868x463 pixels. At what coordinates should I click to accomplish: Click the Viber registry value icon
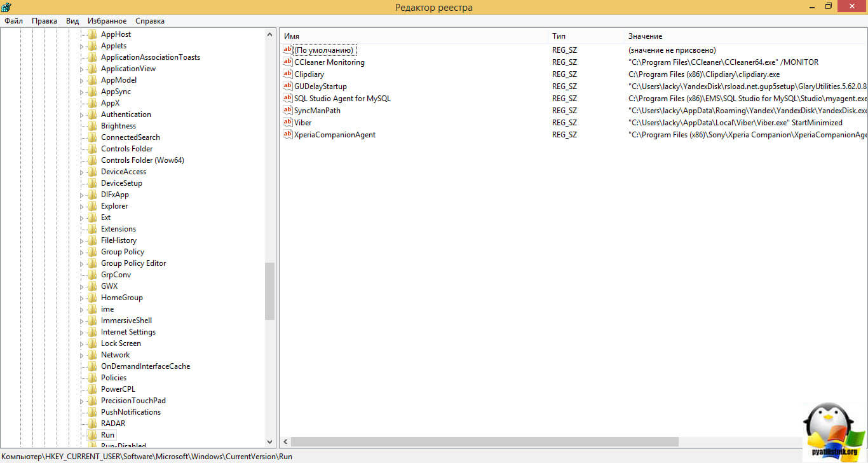(x=287, y=123)
